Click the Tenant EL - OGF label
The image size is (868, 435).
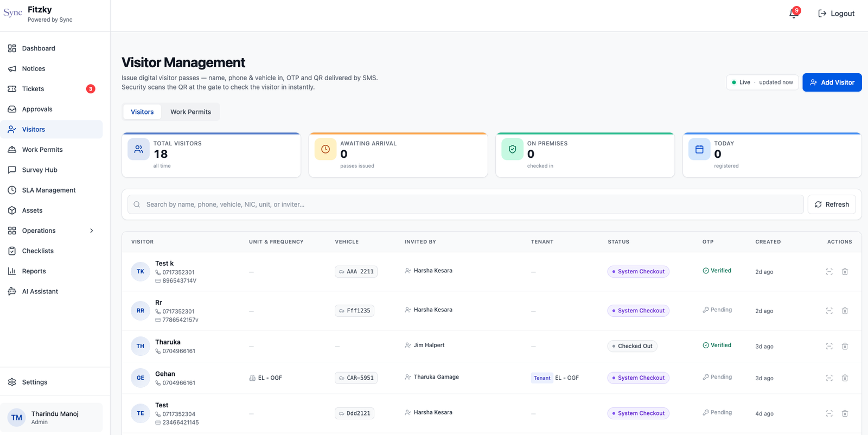pyautogui.click(x=555, y=378)
